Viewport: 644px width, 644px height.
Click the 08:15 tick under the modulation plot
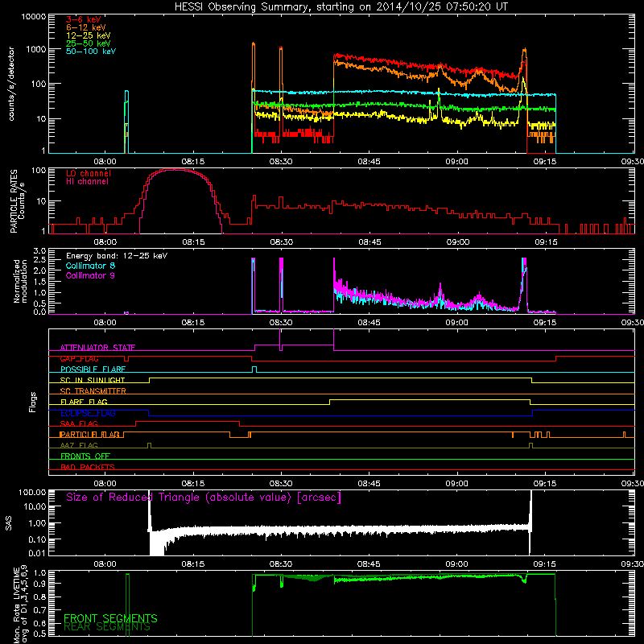pos(193,323)
